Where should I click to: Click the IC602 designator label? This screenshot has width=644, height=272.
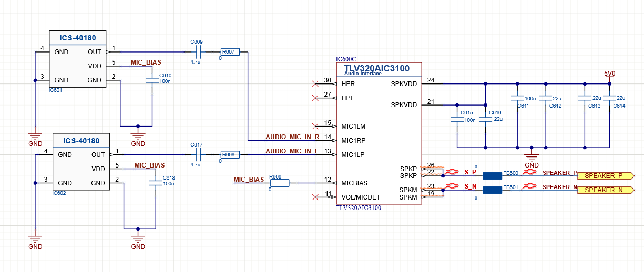coord(59,193)
